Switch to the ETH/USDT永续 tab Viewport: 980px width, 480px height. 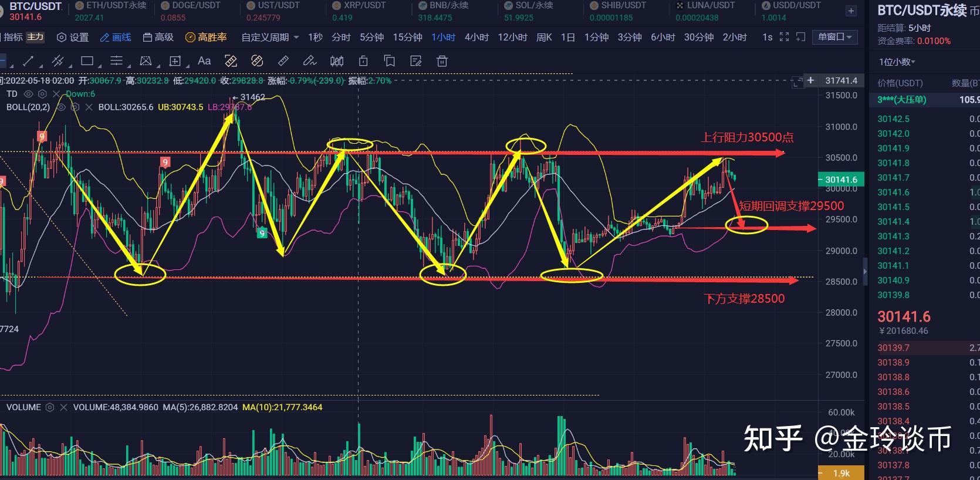(111, 11)
